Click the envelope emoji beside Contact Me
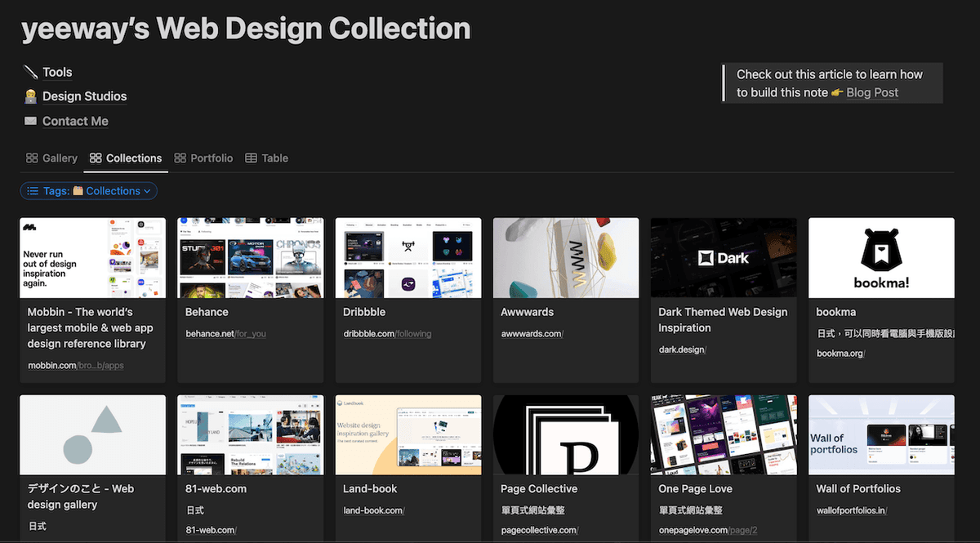This screenshot has height=543, width=980. (x=31, y=121)
